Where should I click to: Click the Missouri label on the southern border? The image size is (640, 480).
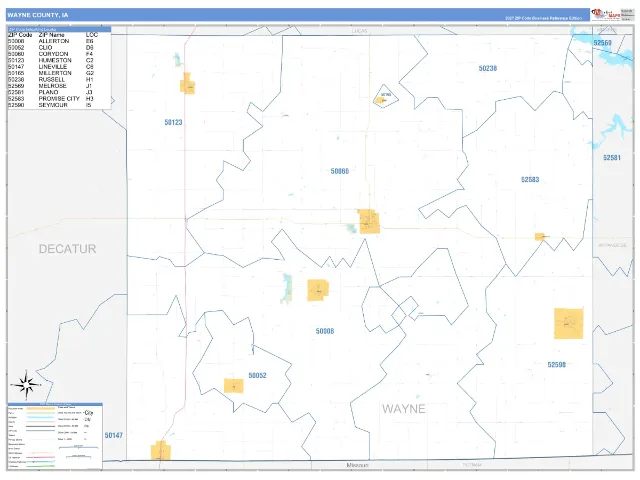pyautogui.click(x=358, y=465)
